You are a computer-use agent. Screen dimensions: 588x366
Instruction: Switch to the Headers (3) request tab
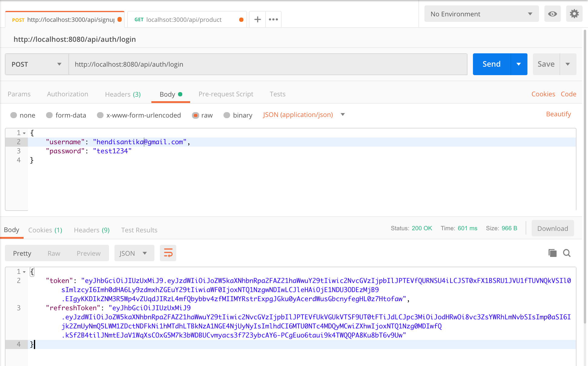coord(123,94)
